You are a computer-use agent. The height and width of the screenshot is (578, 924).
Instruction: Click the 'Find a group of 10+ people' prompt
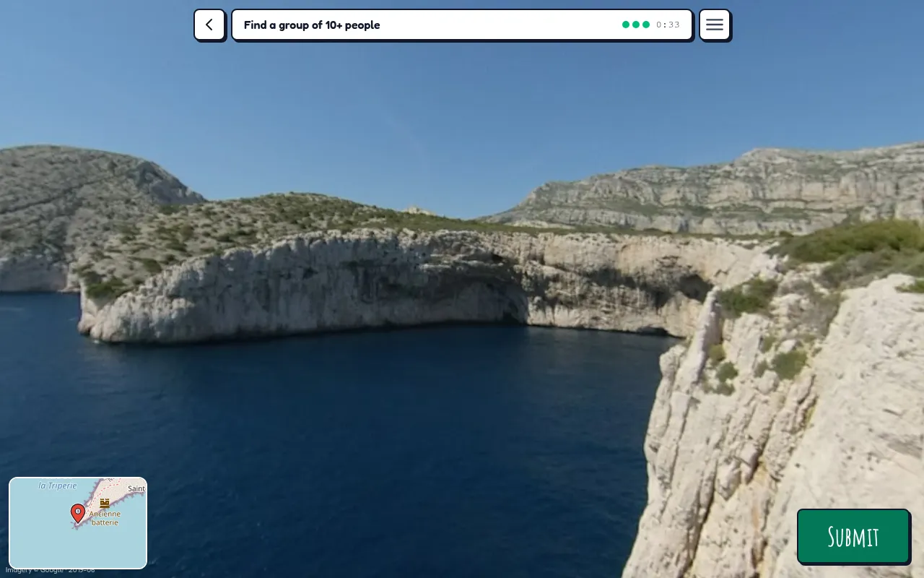[312, 25]
